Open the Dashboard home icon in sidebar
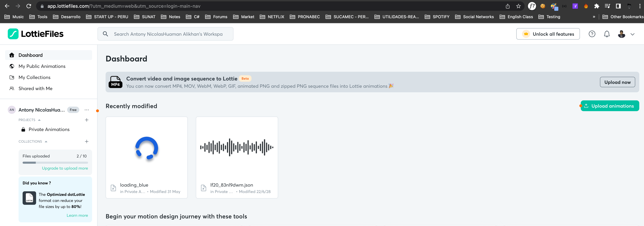 pyautogui.click(x=12, y=55)
